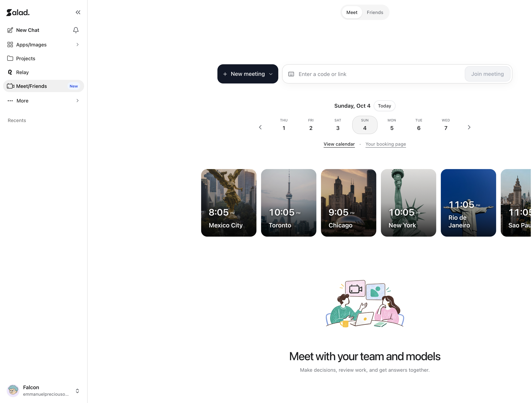532x403 pixels.
Task: Go to previous week arrow
Action: (260, 127)
